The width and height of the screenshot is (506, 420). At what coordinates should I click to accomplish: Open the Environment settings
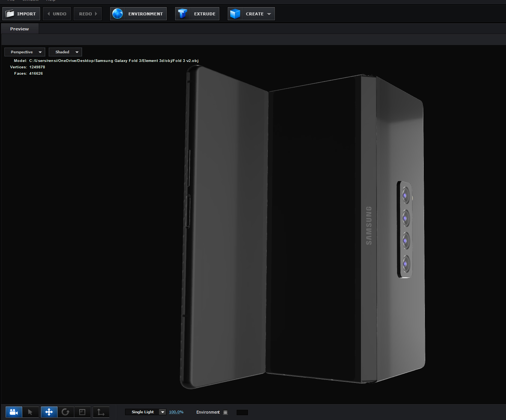pos(139,14)
